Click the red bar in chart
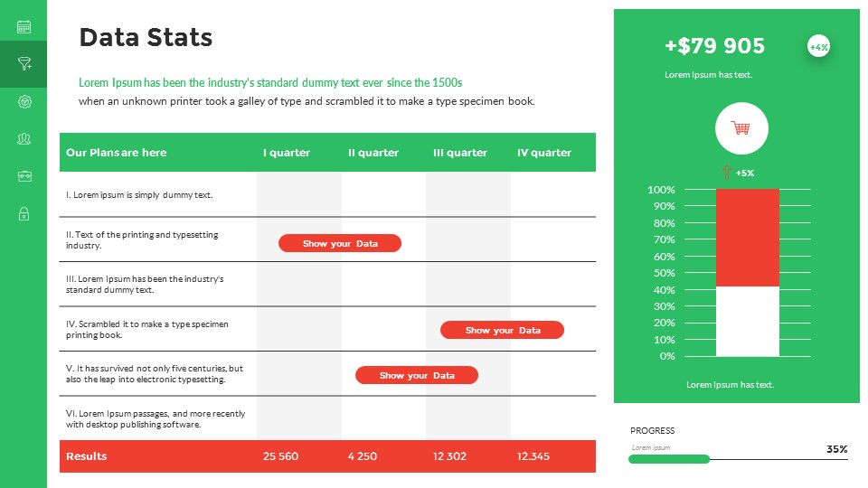868x488 pixels. tap(747, 238)
